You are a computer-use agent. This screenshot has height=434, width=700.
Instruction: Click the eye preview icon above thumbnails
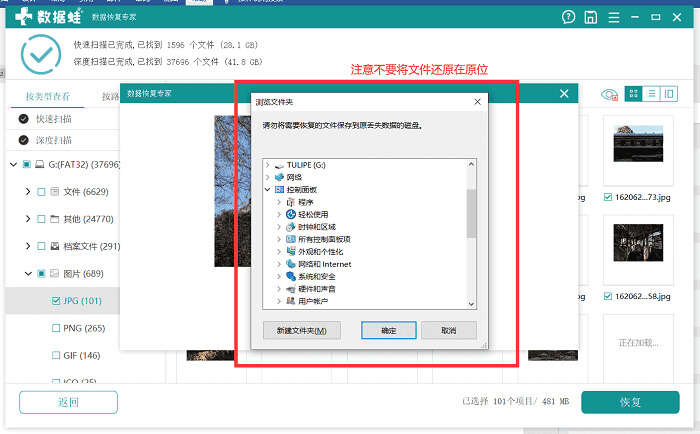pos(609,94)
